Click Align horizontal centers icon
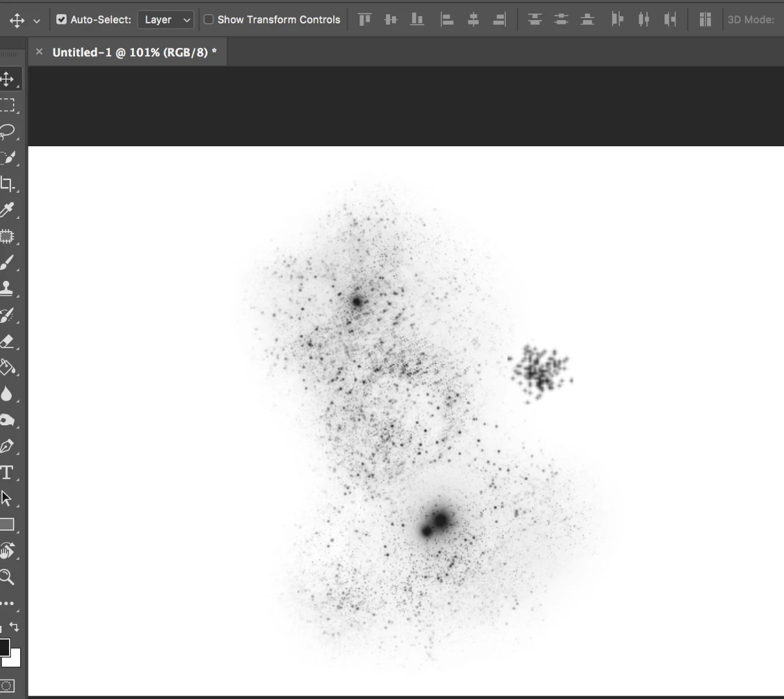Image resolution: width=784 pixels, height=699 pixels. click(x=474, y=19)
